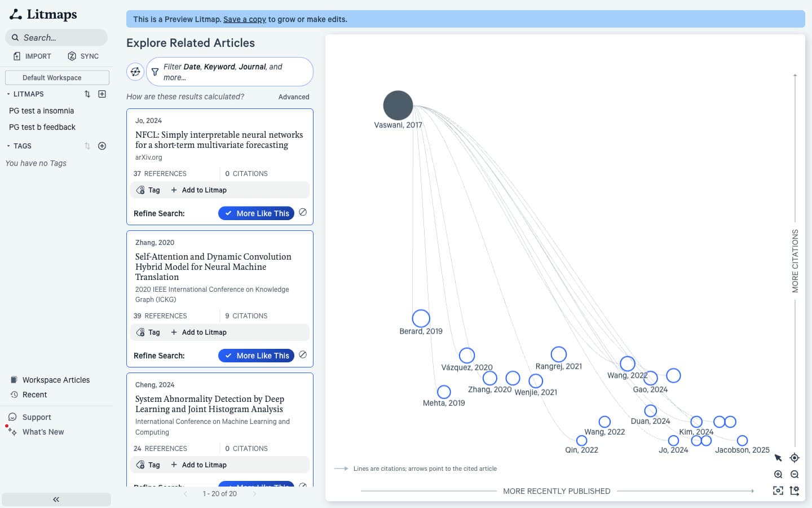Toggle More Like This for Zhang, 2020
This screenshot has width=812, height=508.
click(x=256, y=356)
